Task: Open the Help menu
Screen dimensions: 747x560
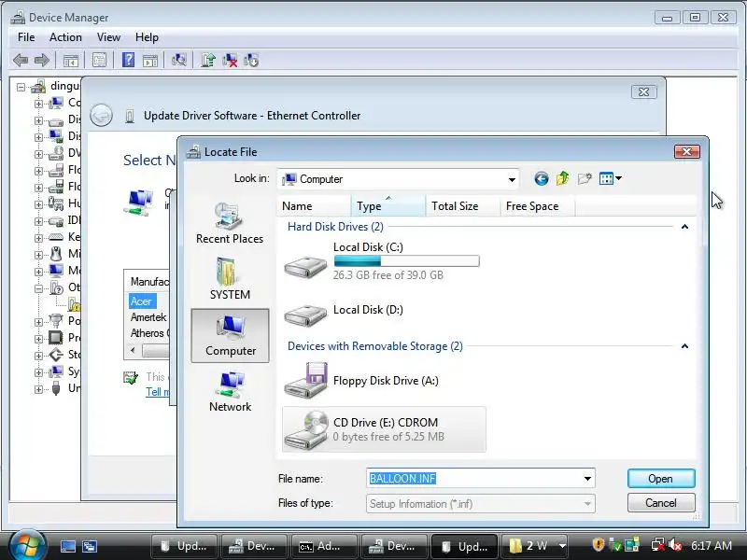Action: (147, 37)
